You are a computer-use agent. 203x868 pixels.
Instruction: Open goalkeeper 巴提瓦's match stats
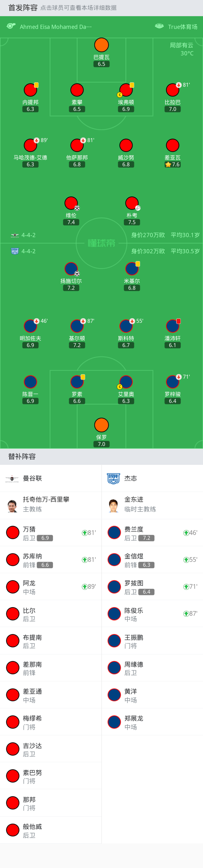pos(101,45)
